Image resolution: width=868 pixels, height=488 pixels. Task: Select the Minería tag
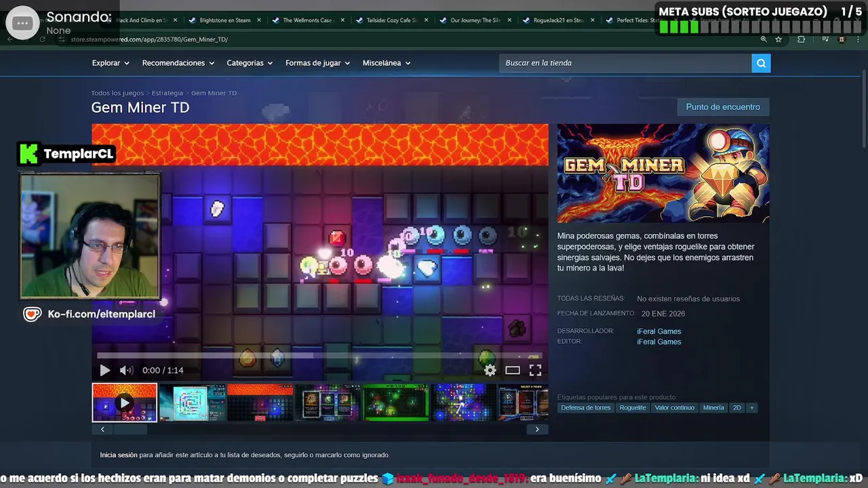tap(713, 408)
